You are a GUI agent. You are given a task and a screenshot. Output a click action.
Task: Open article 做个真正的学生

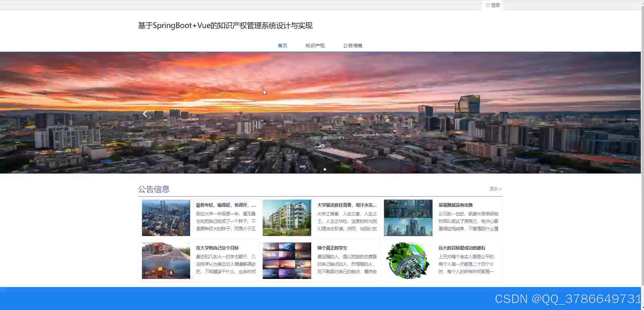point(332,248)
